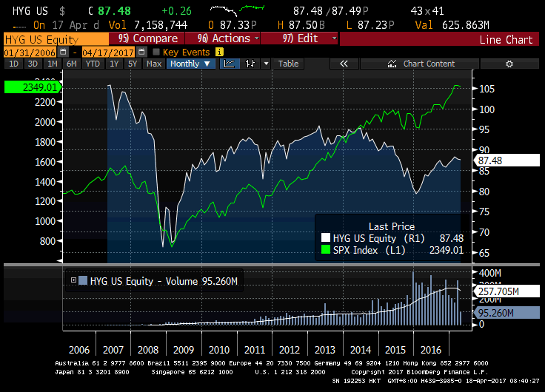Click the 95.260M volume axis marker
Viewport: 545px width, 392px height.
pos(506,313)
